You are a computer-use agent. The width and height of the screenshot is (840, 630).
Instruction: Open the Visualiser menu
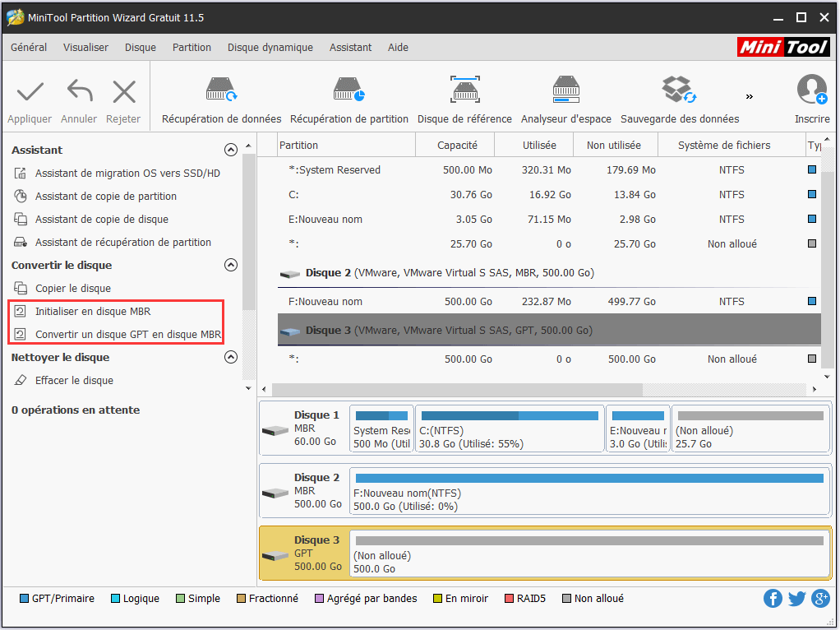[x=85, y=47]
